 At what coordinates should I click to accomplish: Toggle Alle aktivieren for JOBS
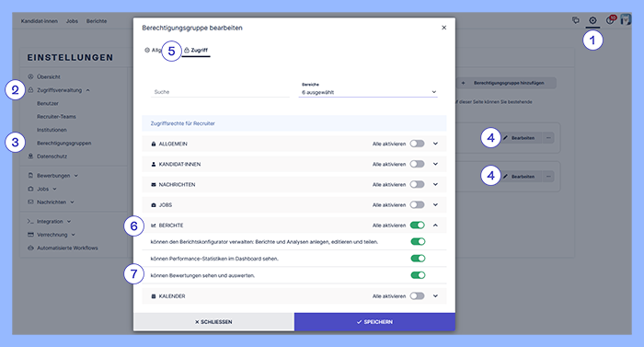click(417, 204)
